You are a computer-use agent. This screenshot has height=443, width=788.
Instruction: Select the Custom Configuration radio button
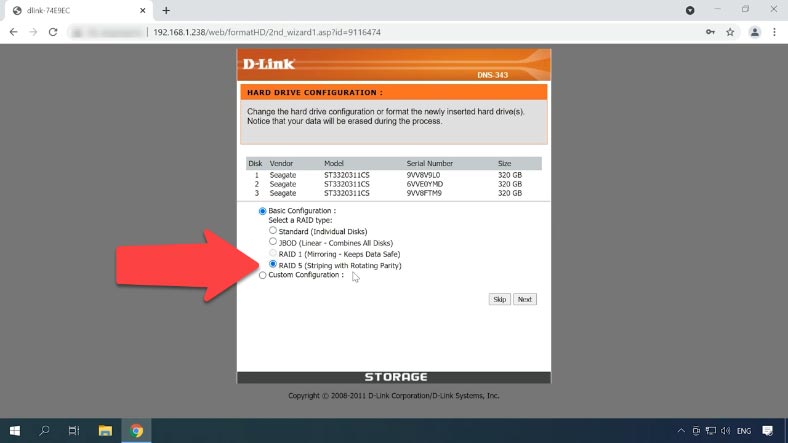tap(262, 275)
